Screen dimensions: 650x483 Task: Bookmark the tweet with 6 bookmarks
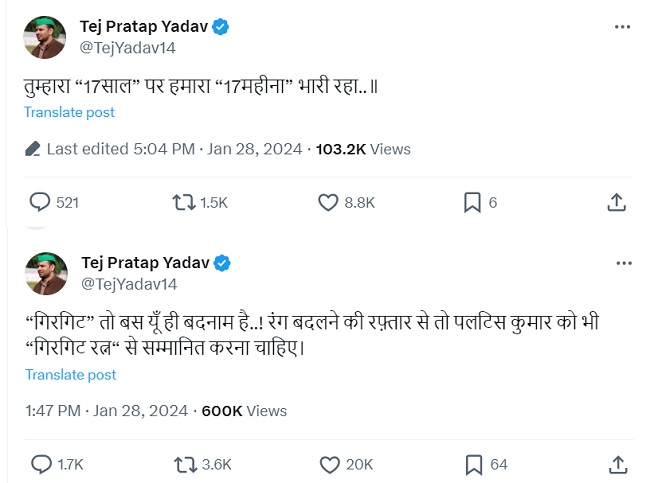pyautogui.click(x=473, y=202)
